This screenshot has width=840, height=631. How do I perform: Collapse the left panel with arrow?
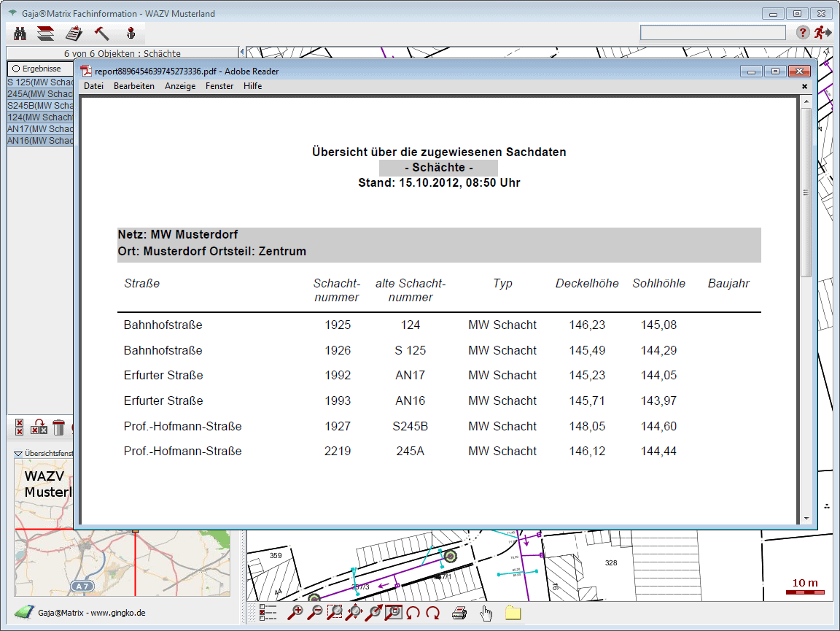pos(241,53)
